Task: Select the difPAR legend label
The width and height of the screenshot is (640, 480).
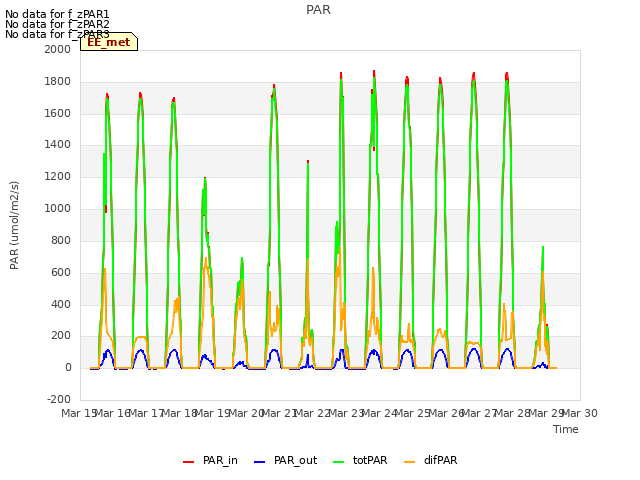Action: [440, 460]
